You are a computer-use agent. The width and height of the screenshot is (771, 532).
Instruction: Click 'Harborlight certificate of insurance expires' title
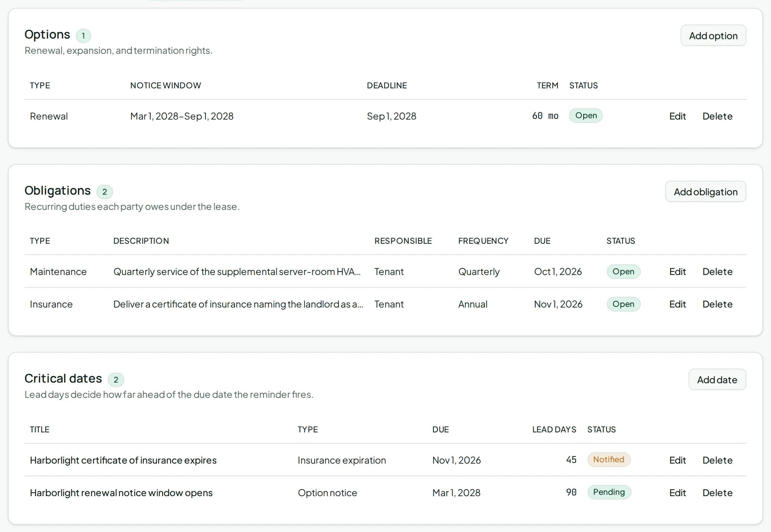(123, 460)
